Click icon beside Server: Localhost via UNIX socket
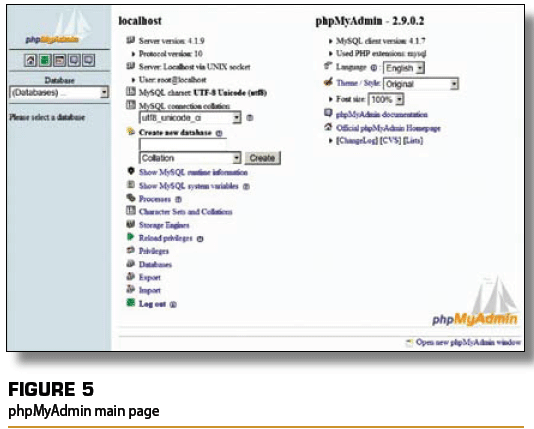Image resolution: width=534 pixels, height=429 pixels. tap(130, 66)
